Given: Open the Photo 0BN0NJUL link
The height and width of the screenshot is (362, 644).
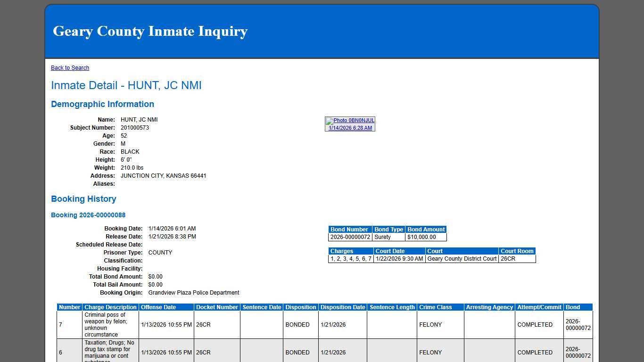Looking at the screenshot, I should coord(353,120).
